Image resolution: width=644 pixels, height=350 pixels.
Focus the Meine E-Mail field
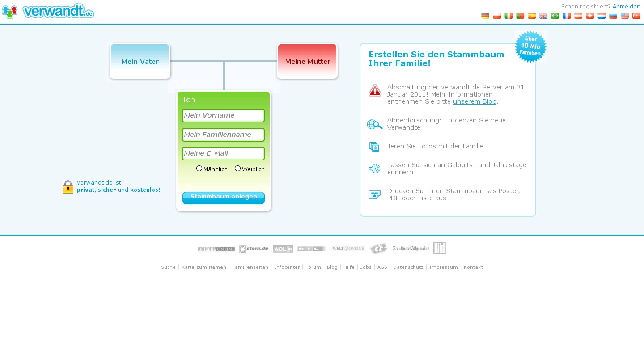click(223, 153)
